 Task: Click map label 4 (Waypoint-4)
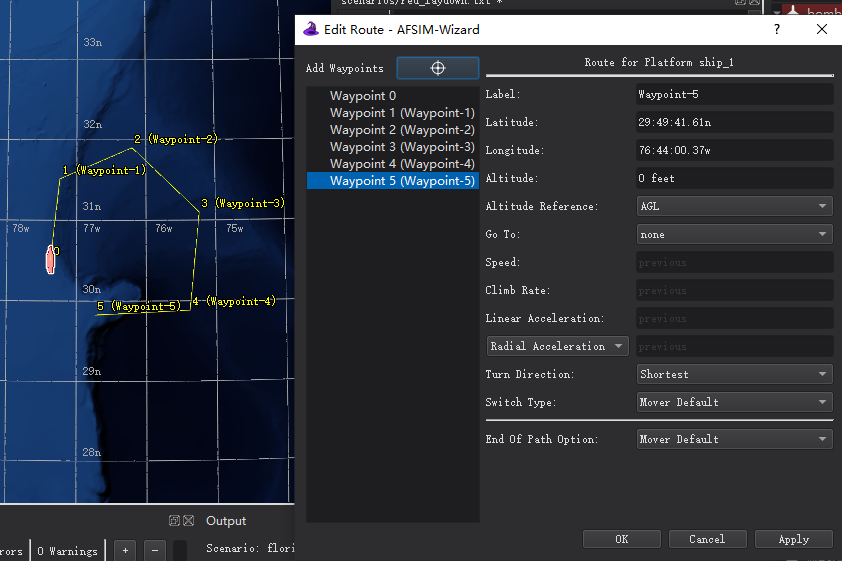pos(234,301)
